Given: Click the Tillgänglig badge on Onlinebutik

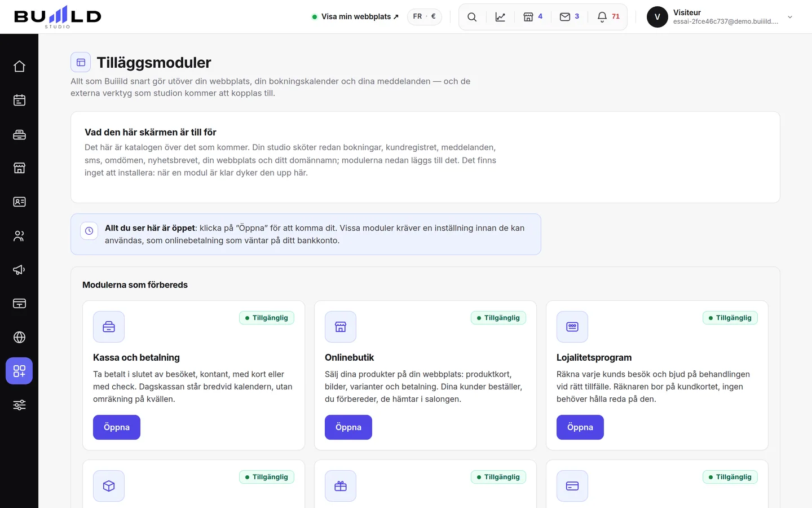Looking at the screenshot, I should (x=498, y=318).
